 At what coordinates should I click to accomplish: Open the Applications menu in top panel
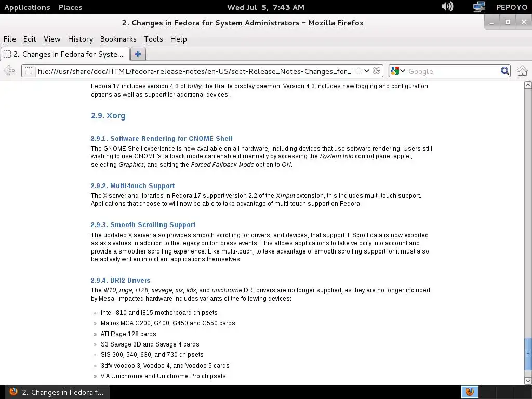(x=27, y=7)
